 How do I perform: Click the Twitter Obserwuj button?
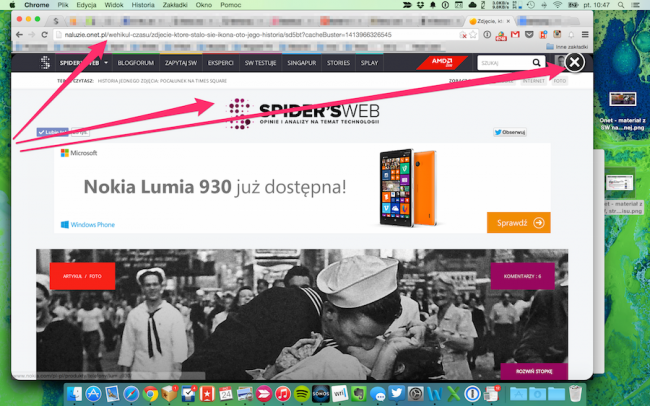[510, 132]
